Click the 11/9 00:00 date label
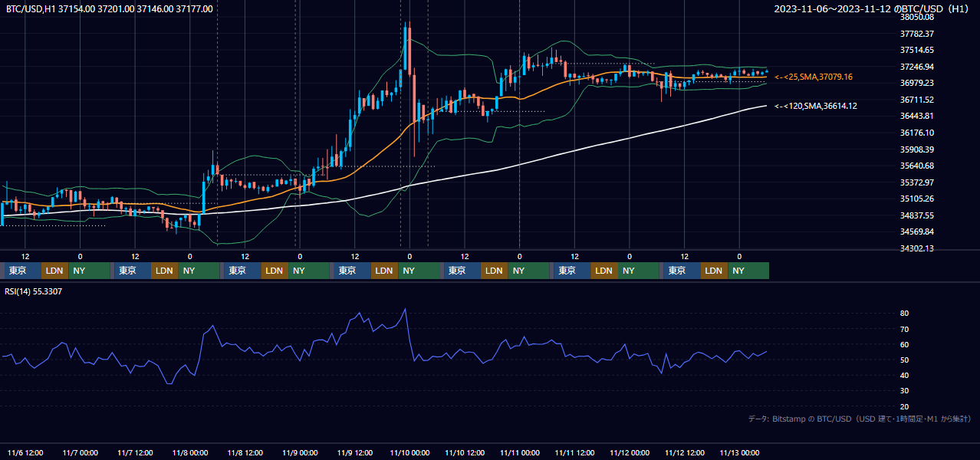The image size is (980, 460). pos(300,452)
